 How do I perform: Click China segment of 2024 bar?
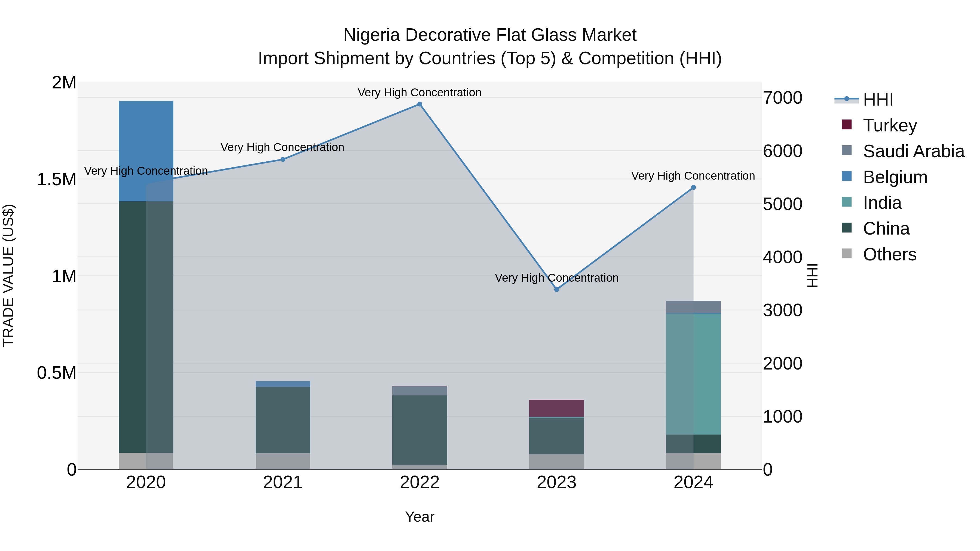tap(693, 444)
